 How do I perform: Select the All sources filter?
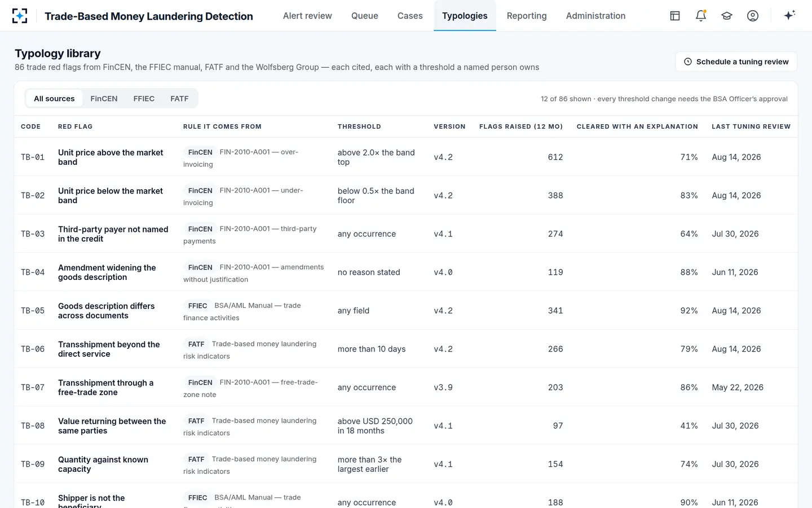click(54, 99)
